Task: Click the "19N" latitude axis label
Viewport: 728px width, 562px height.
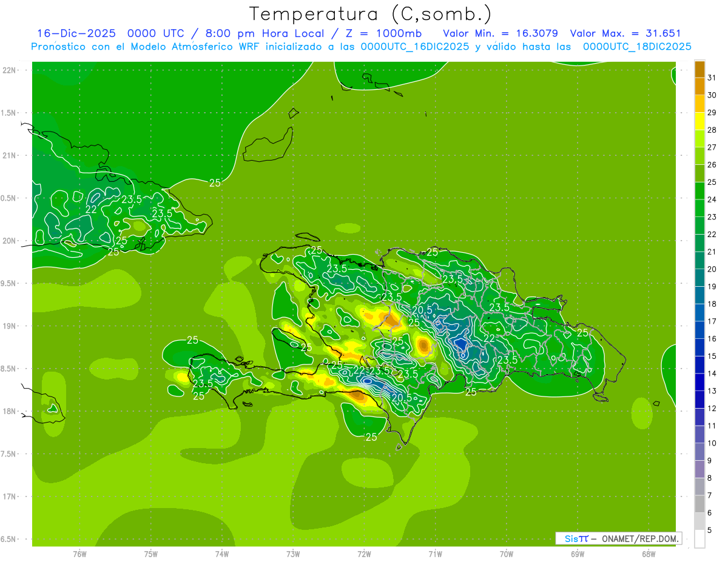Action: coord(9,326)
